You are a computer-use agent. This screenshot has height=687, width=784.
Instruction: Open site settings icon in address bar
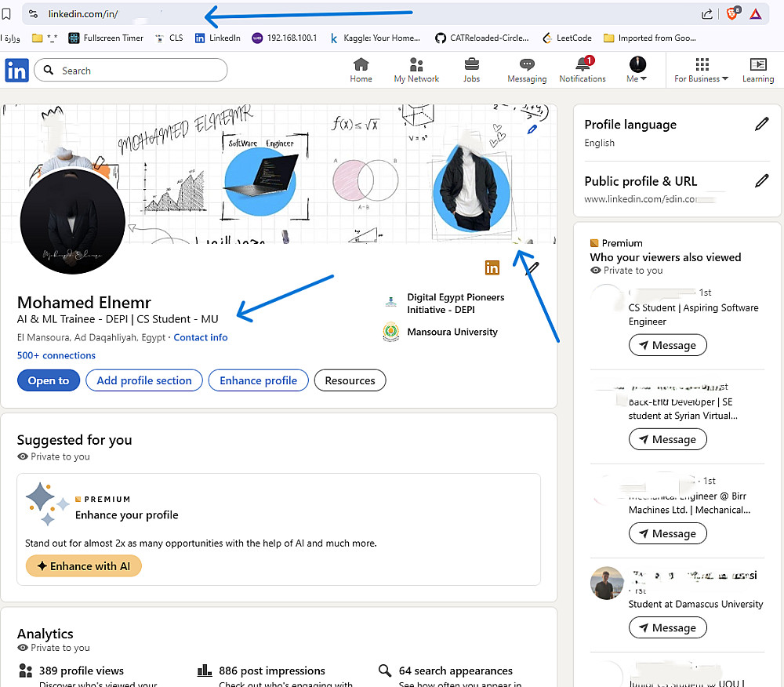tap(33, 14)
